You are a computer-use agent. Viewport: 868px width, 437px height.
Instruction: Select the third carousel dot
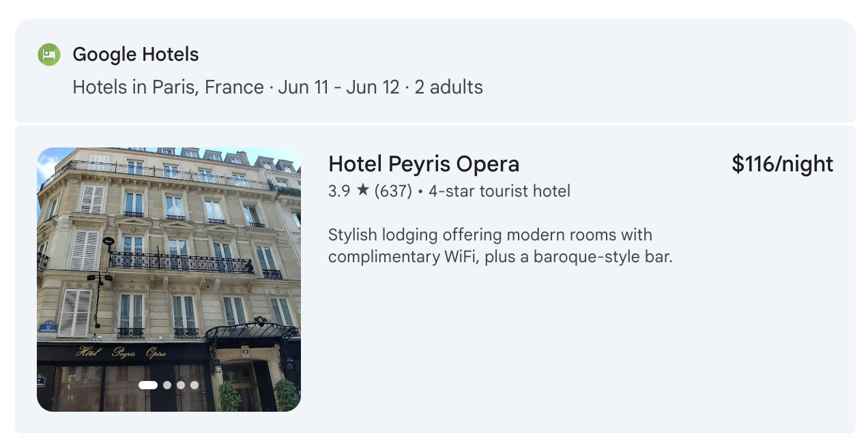point(180,385)
